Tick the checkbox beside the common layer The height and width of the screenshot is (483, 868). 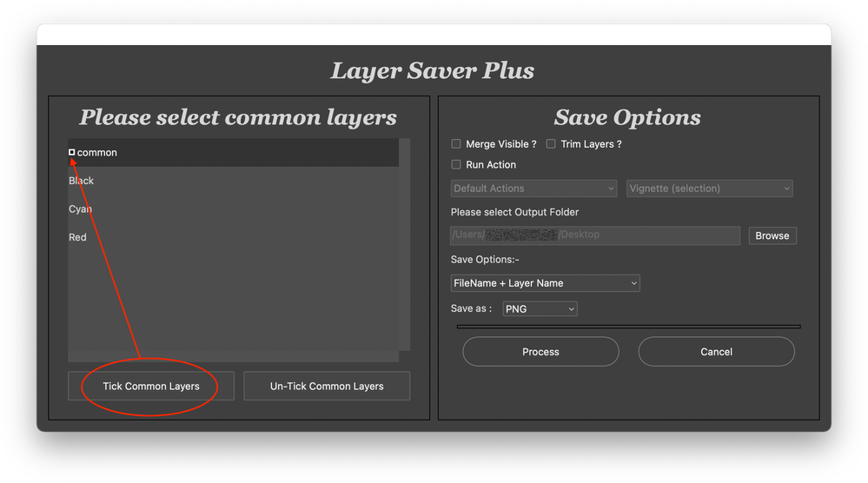pyautogui.click(x=71, y=152)
